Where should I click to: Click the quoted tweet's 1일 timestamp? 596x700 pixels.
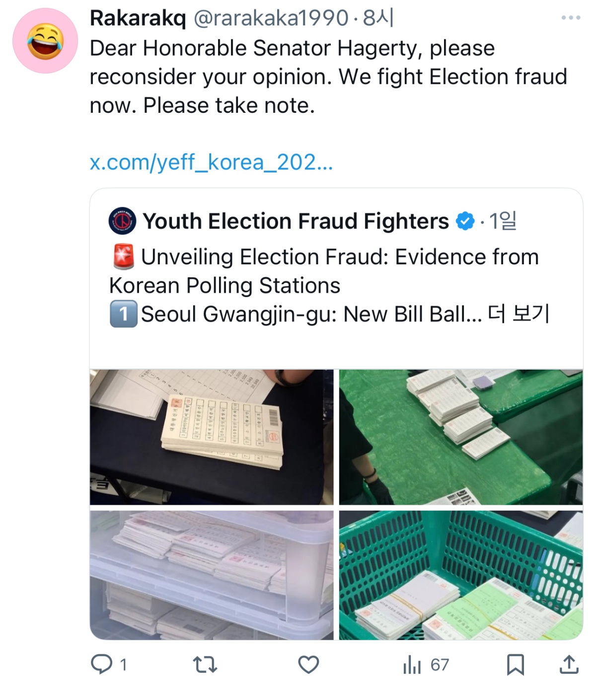click(x=503, y=221)
